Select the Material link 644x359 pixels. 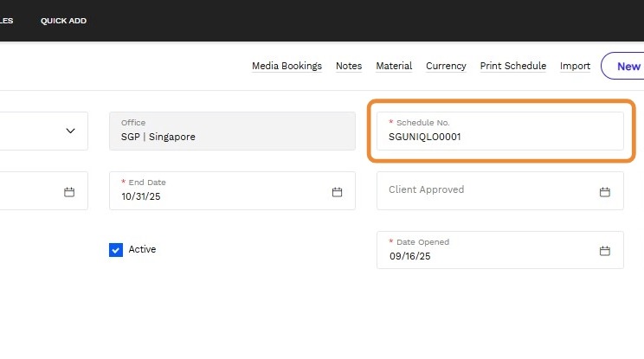point(394,66)
